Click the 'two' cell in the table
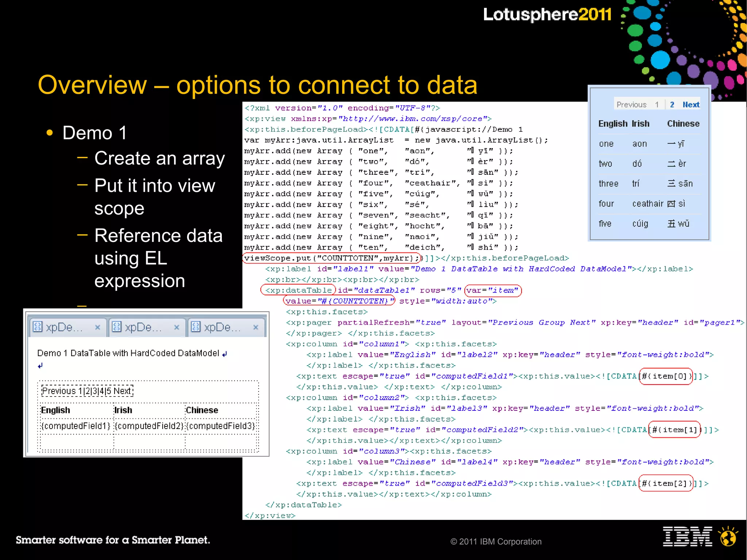Screen dimensions: 747x560 tap(605, 164)
